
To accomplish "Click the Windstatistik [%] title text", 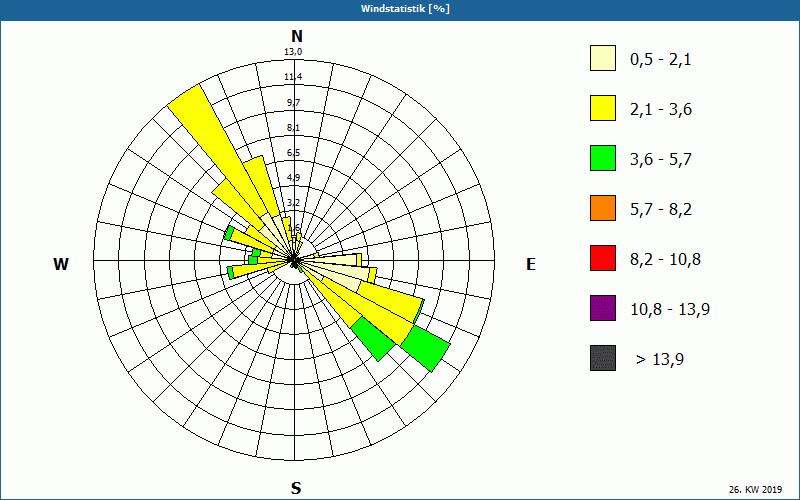I will coord(405,9).
